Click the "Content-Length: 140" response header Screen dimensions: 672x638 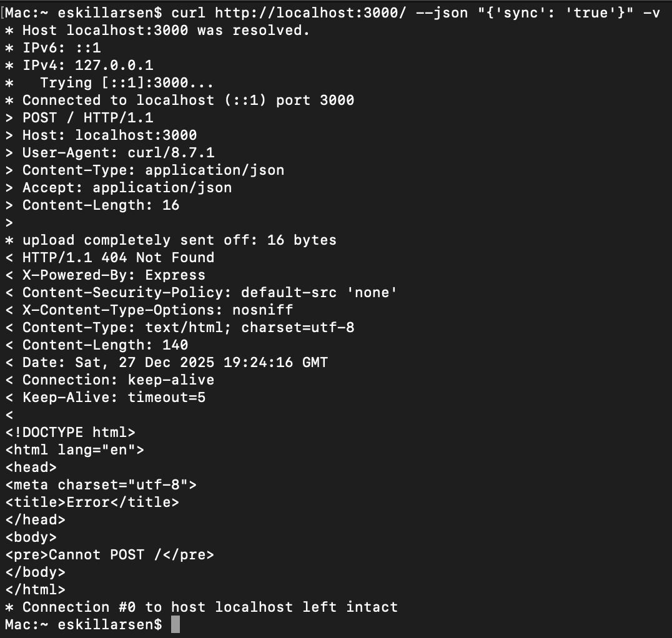(105, 345)
